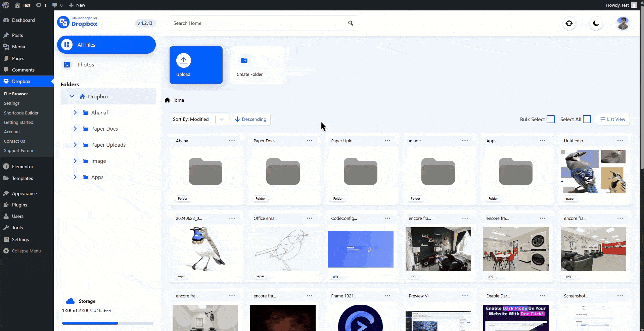
Task: Click the WordPress logo in admin bar
Action: pos(6,5)
